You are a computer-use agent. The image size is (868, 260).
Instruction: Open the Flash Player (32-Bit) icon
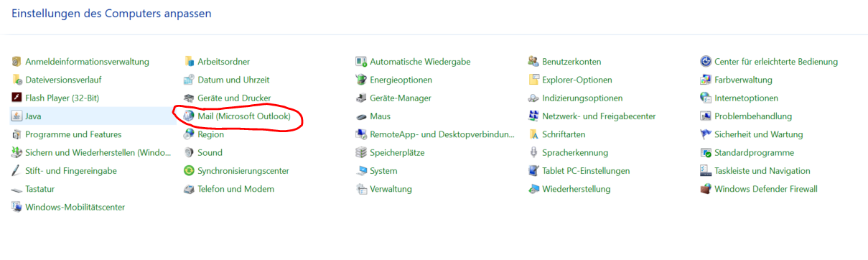click(17, 98)
